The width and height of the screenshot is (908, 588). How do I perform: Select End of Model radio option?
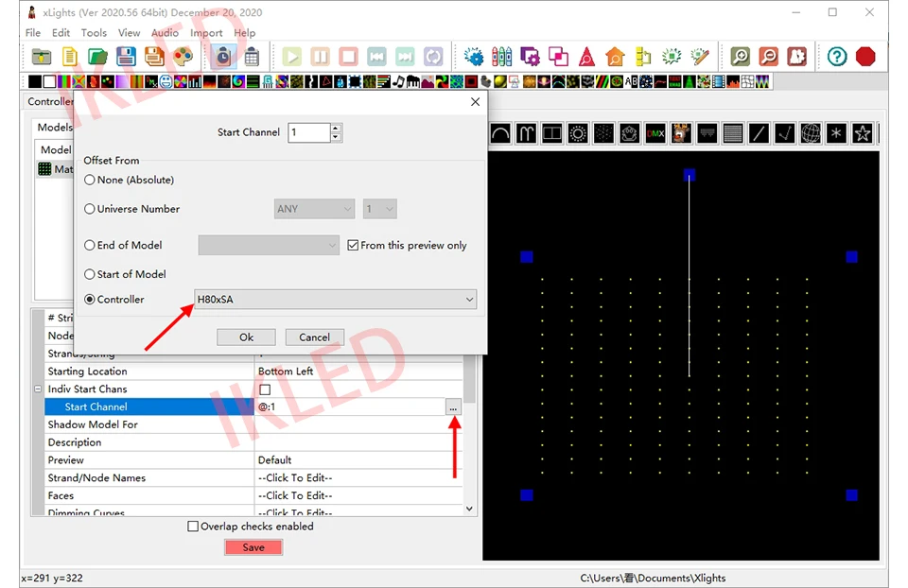click(x=123, y=246)
